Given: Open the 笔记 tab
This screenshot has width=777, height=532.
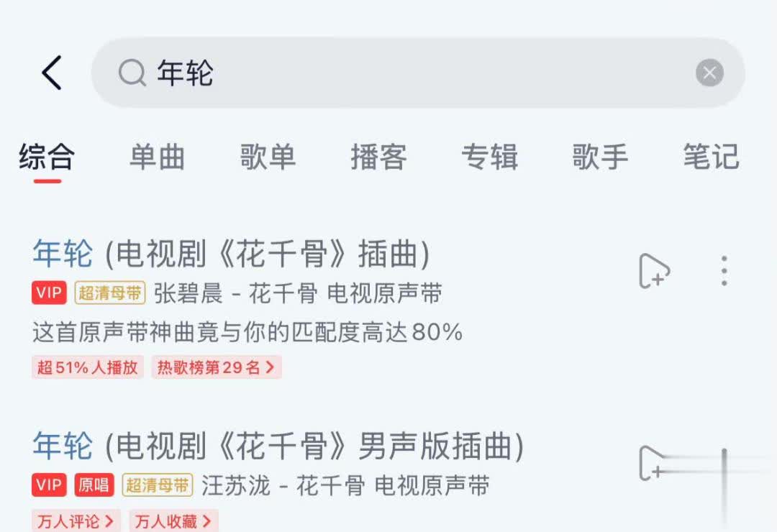Looking at the screenshot, I should pos(712,157).
